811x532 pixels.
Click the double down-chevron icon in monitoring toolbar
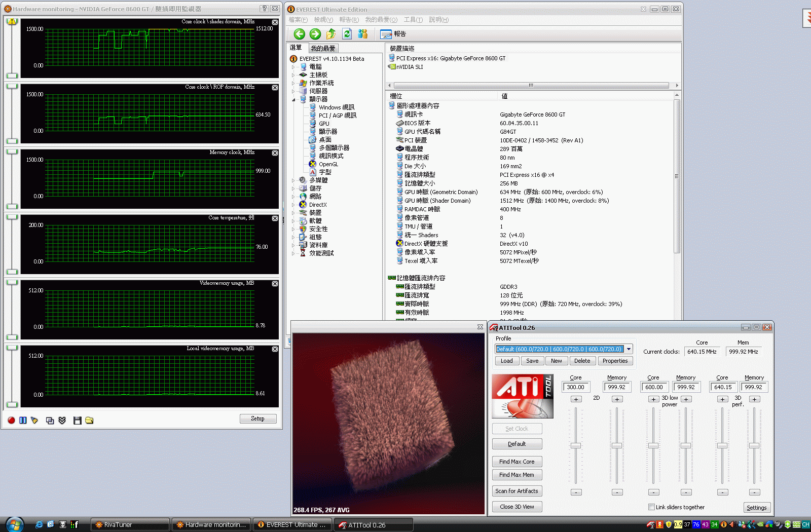coord(62,421)
